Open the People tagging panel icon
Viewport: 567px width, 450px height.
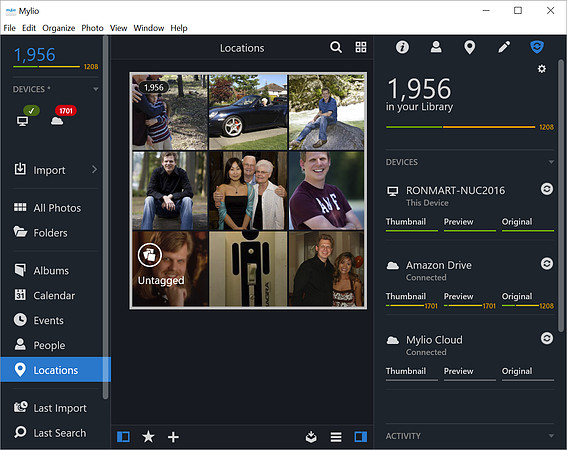[x=436, y=47]
